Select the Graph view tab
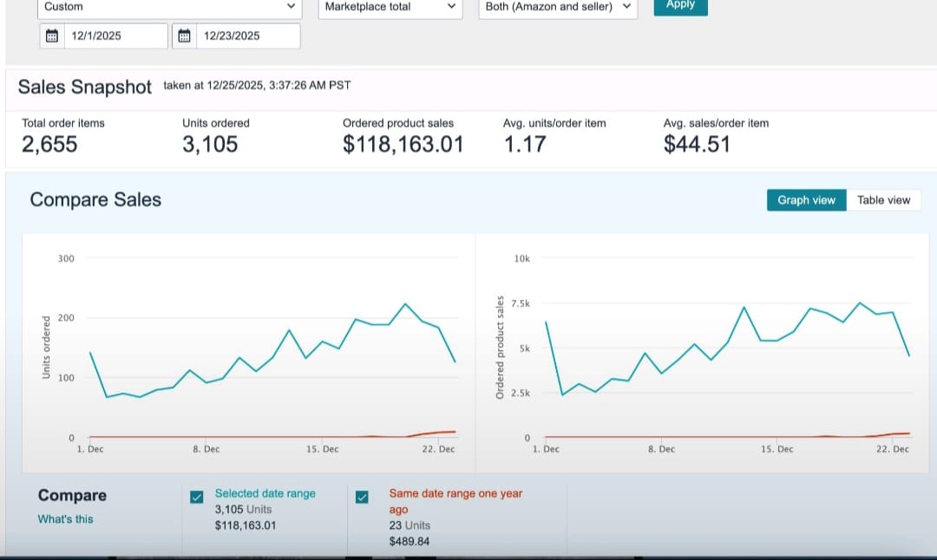The image size is (937, 560). [x=806, y=200]
